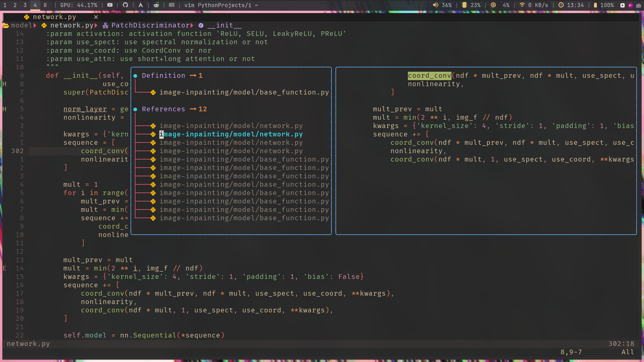Click the newspaper icon in top bar
The height and width of the screenshot is (362, 644).
(172, 5)
